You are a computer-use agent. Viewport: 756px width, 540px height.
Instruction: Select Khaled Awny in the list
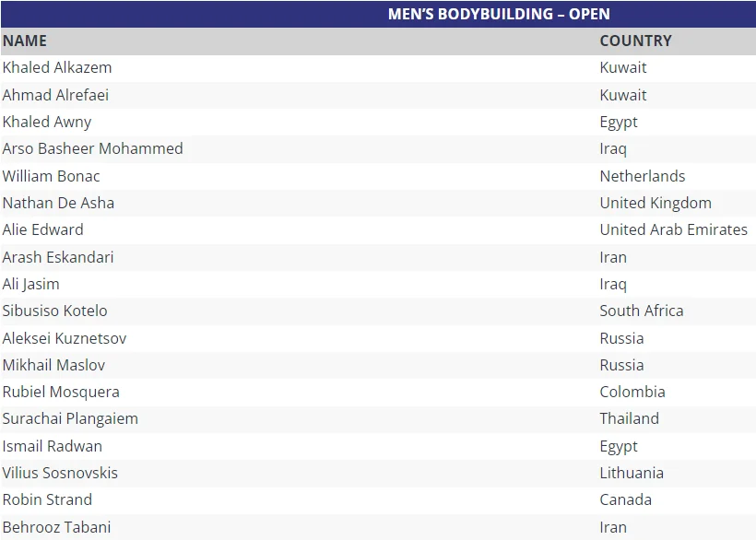pos(47,122)
